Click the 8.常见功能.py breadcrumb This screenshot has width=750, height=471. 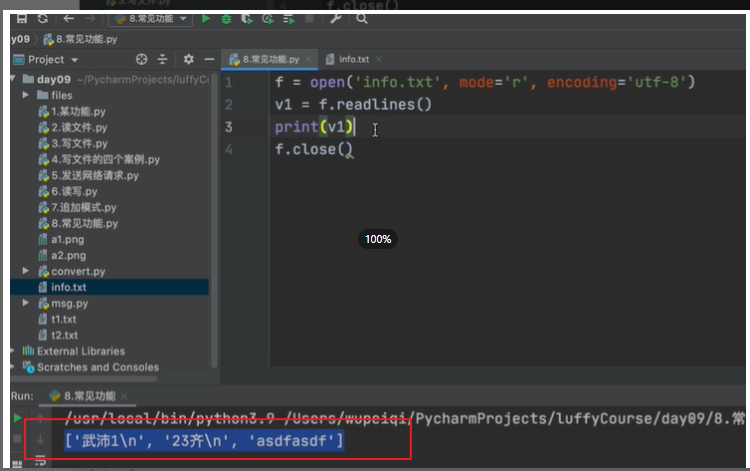(x=80, y=39)
